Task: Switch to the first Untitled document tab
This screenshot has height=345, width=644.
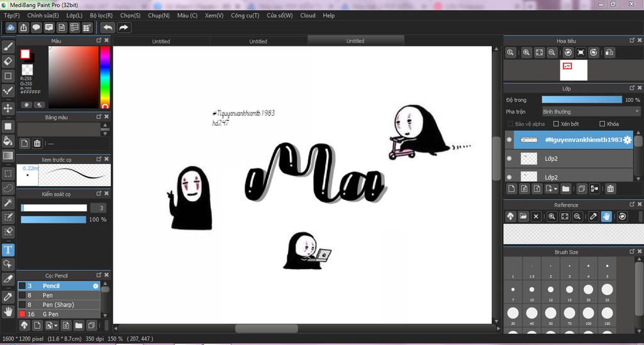Action: [x=161, y=41]
